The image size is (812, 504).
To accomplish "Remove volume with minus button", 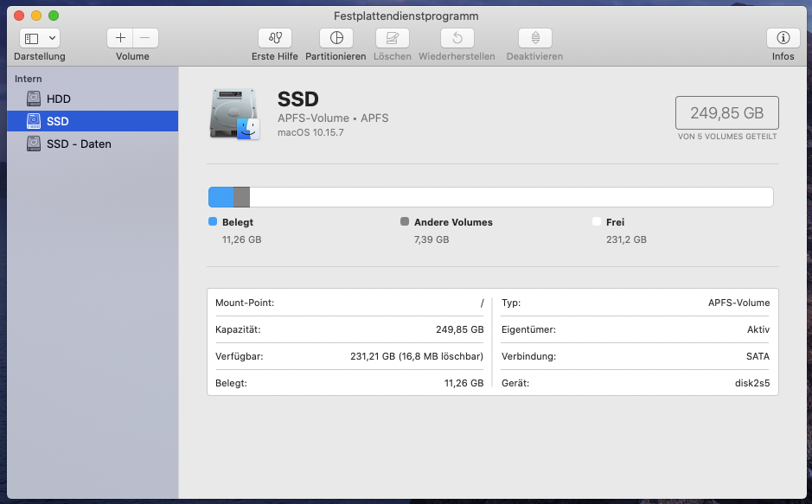I will [145, 38].
